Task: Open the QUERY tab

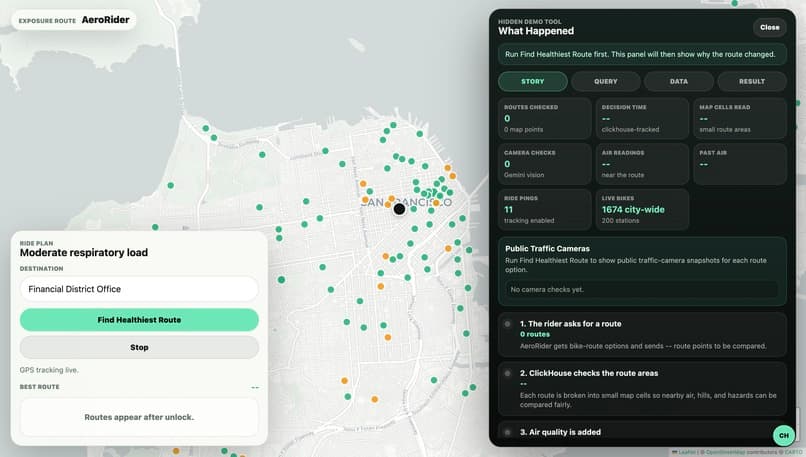Action: point(606,81)
